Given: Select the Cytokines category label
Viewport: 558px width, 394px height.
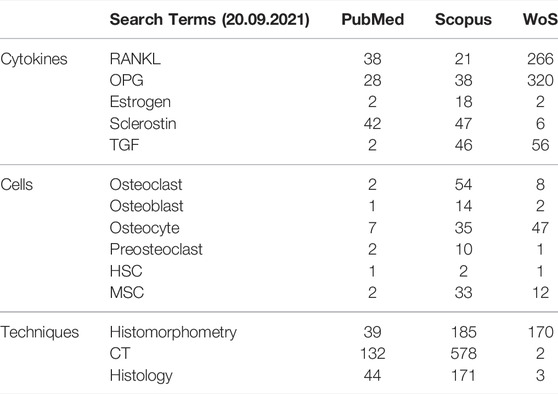Looking at the screenshot, I should tap(34, 59).
